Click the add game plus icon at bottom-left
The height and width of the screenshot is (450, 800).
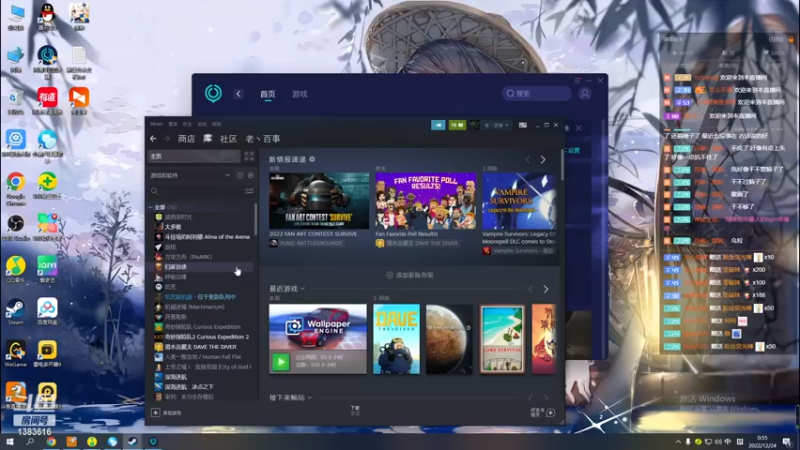pos(156,413)
